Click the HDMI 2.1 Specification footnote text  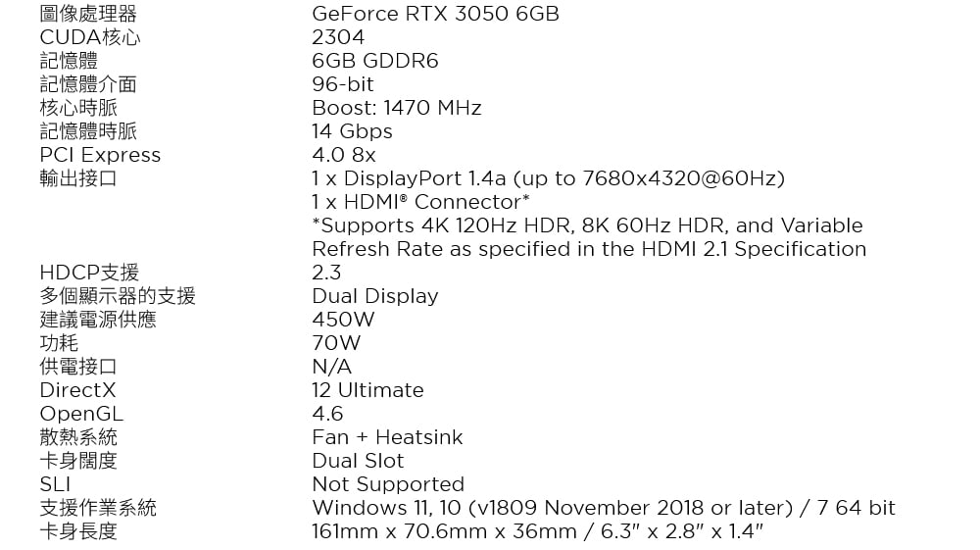589,237
